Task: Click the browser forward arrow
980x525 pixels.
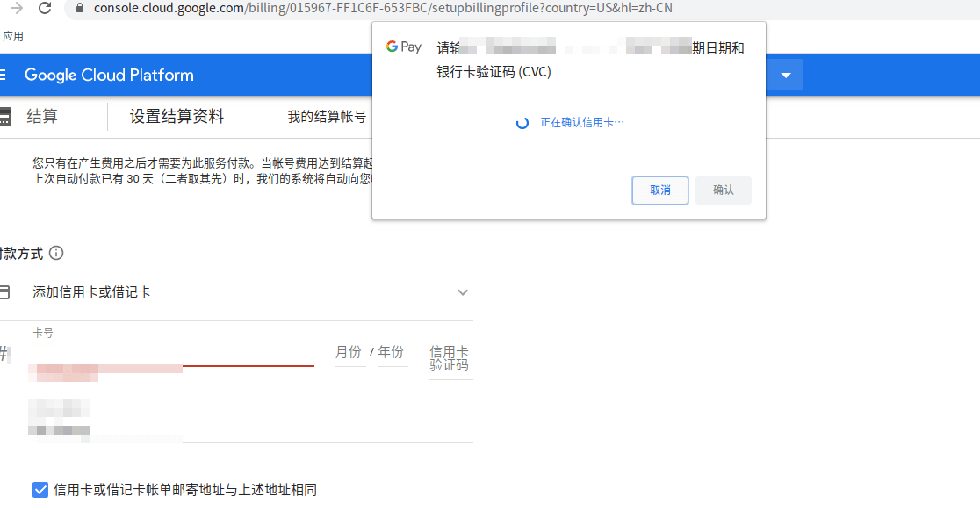Action: pyautogui.click(x=16, y=9)
